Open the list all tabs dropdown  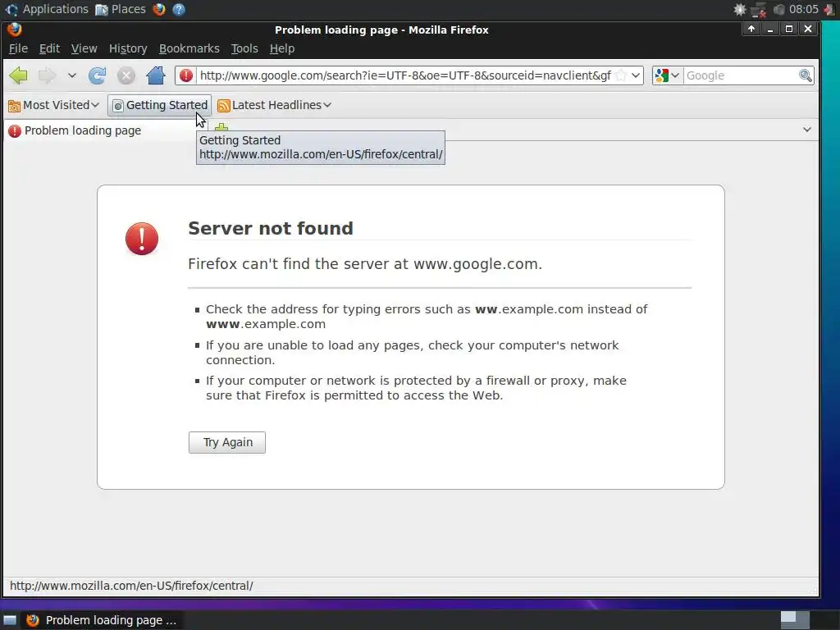807,130
